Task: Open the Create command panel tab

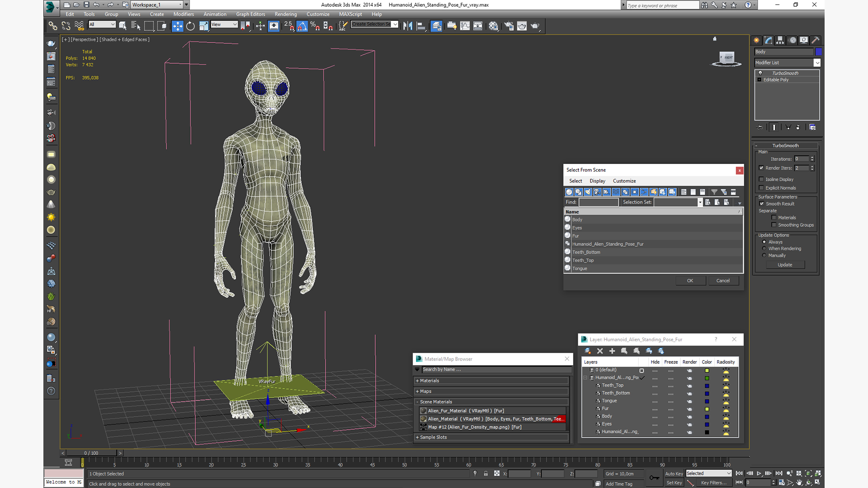Action: coord(756,40)
